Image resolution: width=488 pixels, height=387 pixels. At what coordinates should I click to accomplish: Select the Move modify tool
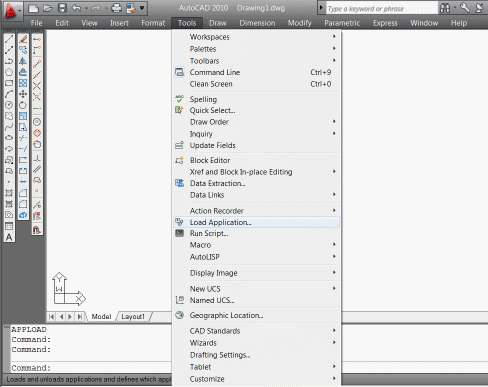[23, 94]
